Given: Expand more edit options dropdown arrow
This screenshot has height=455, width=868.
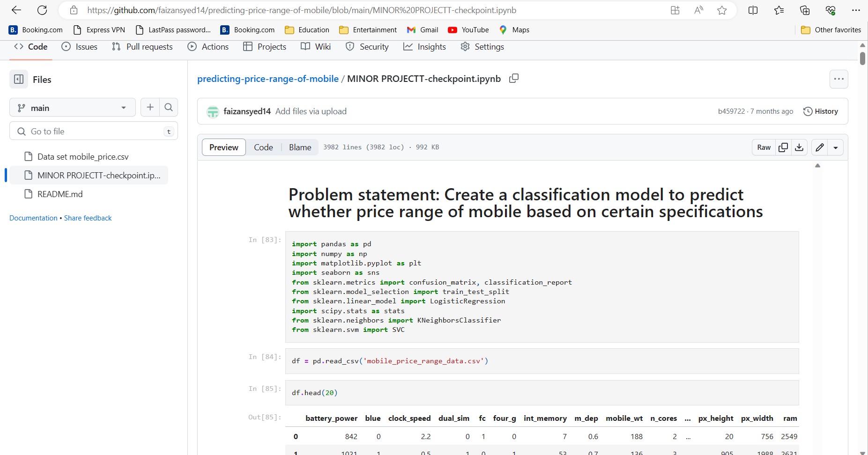Looking at the screenshot, I should click(836, 147).
